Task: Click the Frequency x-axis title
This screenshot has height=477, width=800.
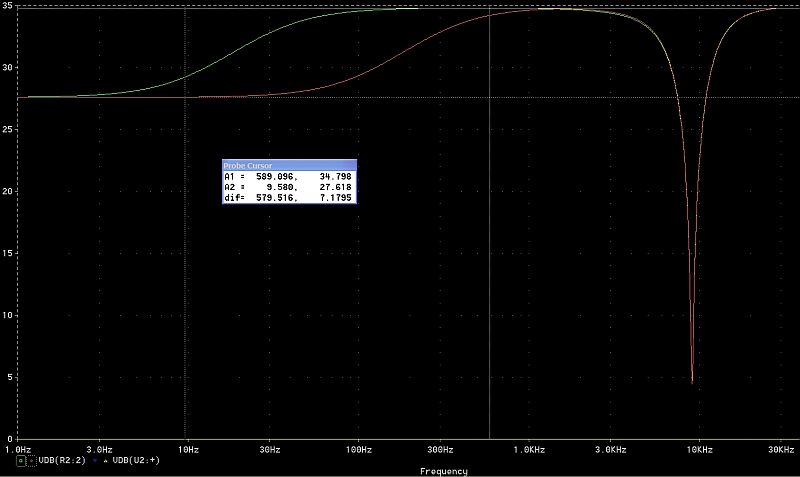Action: [x=443, y=471]
